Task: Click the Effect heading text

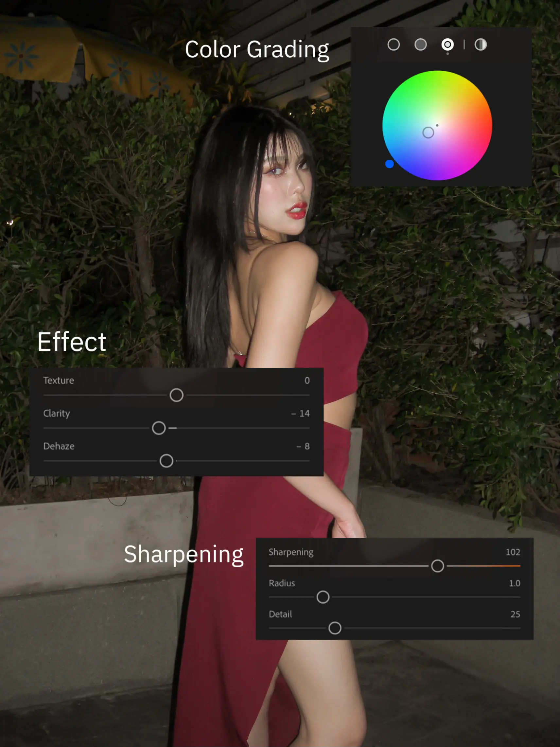Action: point(72,342)
